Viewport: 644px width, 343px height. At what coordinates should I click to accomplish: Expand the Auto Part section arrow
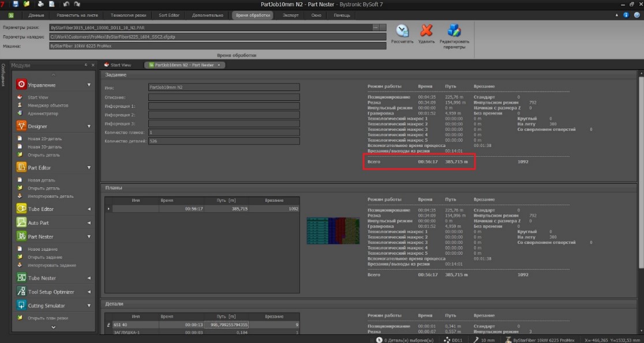[89, 223]
